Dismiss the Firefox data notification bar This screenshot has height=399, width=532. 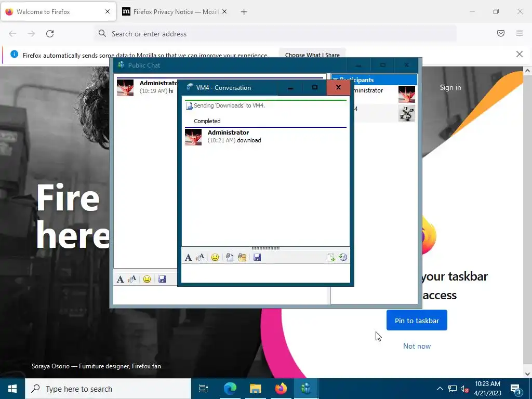[520, 54]
